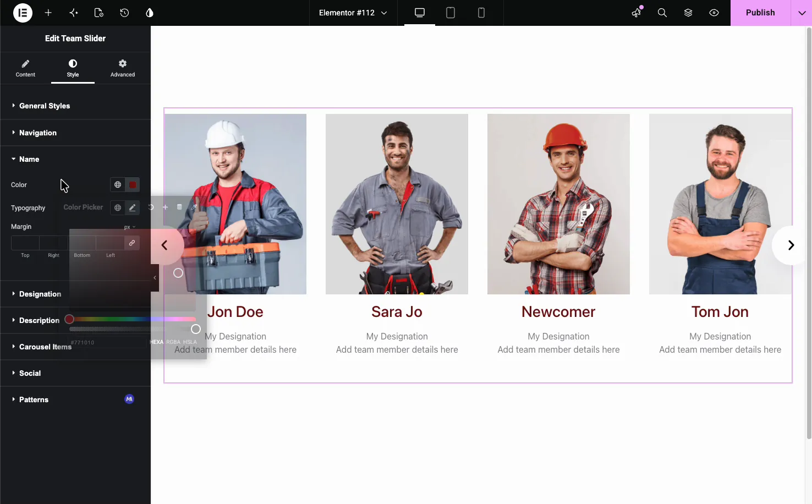This screenshot has height=504, width=812.
Task: Click the Sara Jo name heading
Action: (x=397, y=312)
